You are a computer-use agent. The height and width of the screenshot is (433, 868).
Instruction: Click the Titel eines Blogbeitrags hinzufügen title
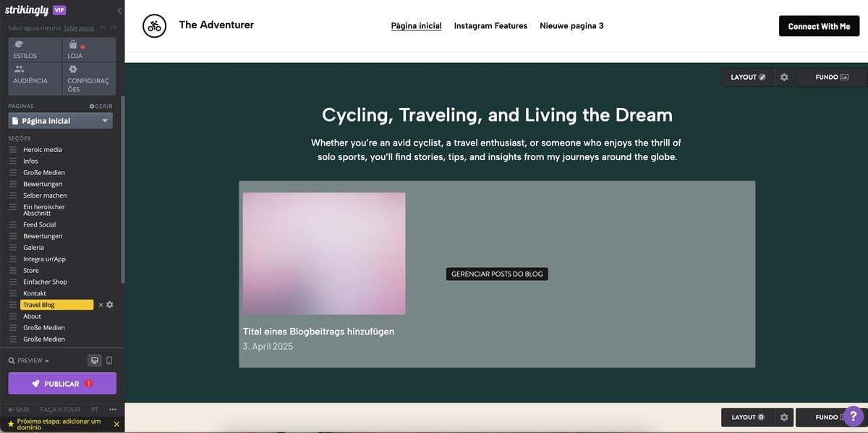point(318,332)
